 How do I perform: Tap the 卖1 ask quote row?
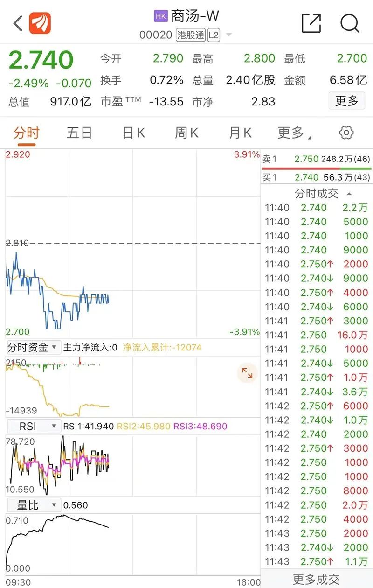click(317, 159)
